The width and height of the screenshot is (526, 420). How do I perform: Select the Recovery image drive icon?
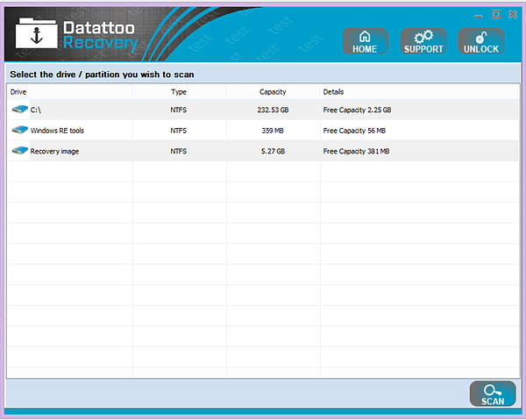pyautogui.click(x=20, y=151)
